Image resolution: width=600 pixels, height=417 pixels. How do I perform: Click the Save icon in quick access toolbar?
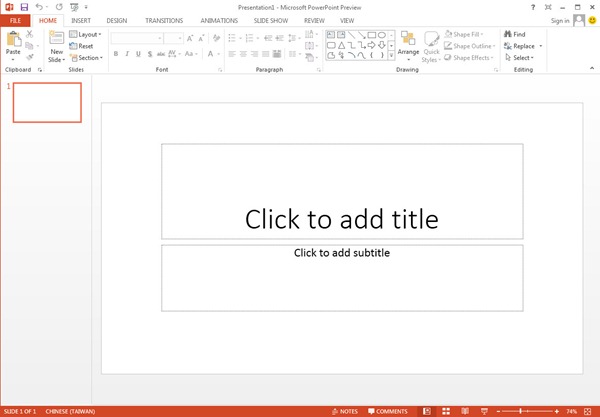24,7
